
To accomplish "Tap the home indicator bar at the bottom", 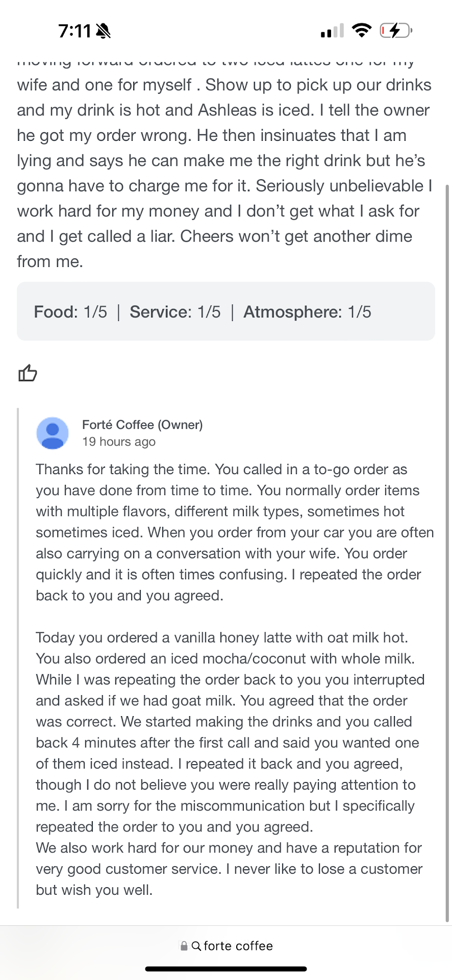I will (x=226, y=969).
